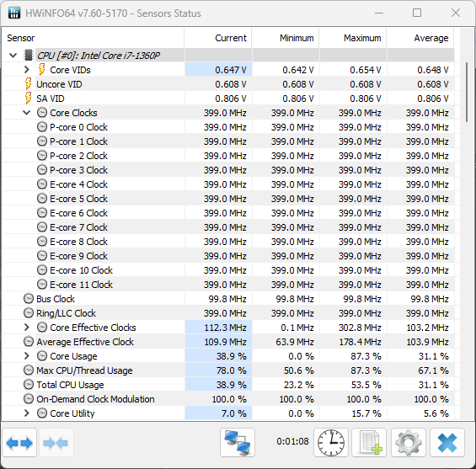Expand the Core VIDs row

coord(27,70)
